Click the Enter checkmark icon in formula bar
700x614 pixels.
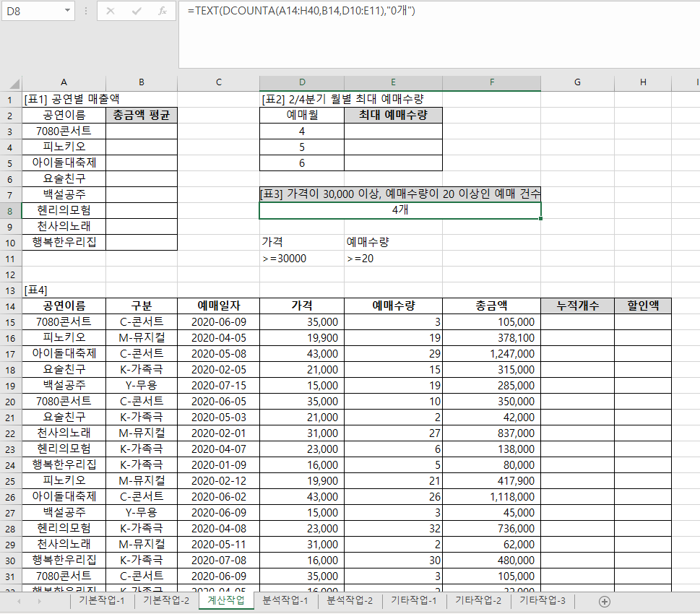tap(137, 11)
